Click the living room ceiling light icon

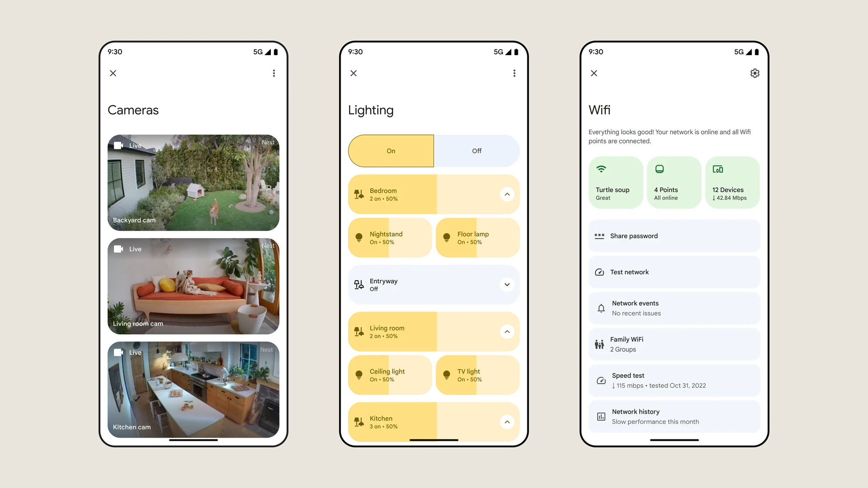tap(359, 375)
